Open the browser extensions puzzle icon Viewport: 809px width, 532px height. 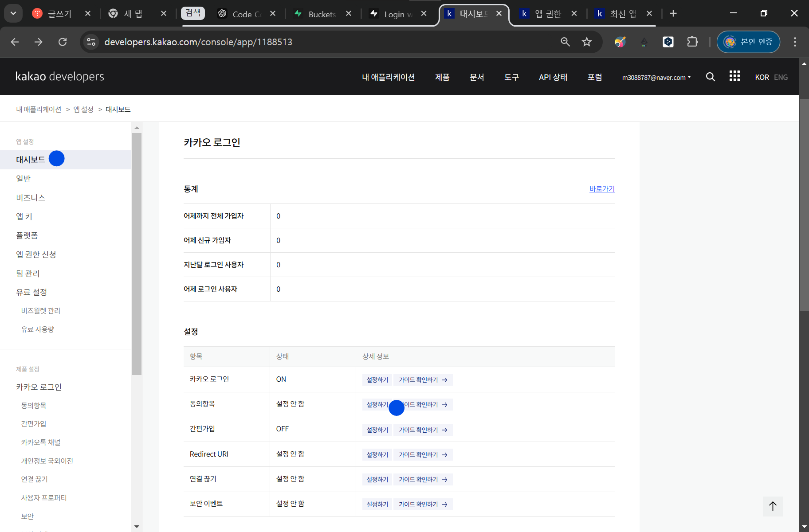pos(692,42)
